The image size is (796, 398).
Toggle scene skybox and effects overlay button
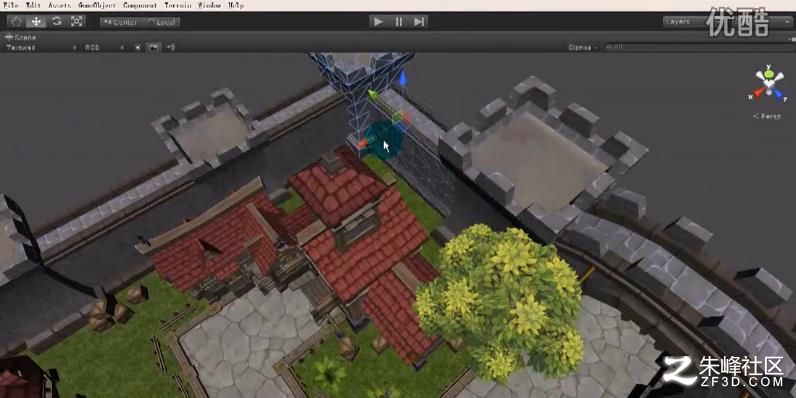click(x=154, y=47)
